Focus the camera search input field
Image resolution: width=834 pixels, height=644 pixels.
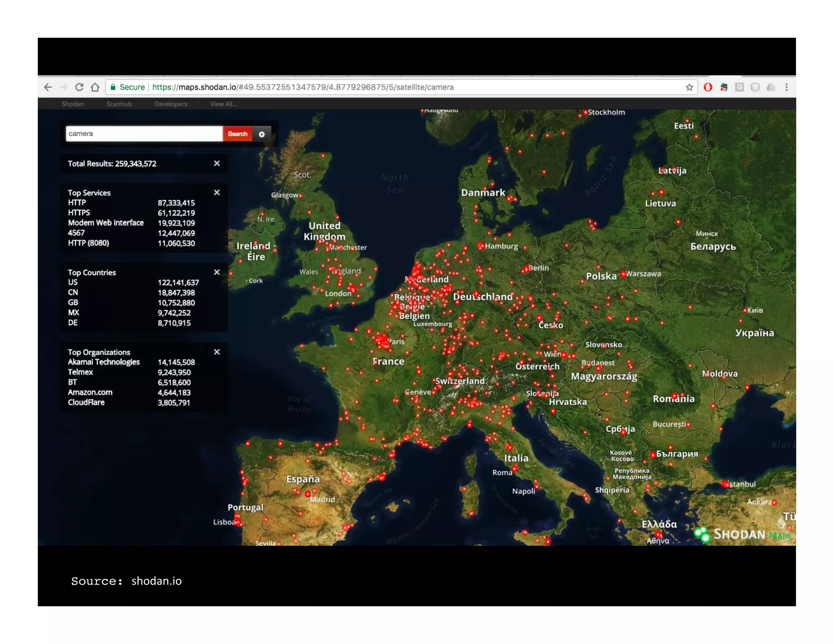(x=144, y=134)
